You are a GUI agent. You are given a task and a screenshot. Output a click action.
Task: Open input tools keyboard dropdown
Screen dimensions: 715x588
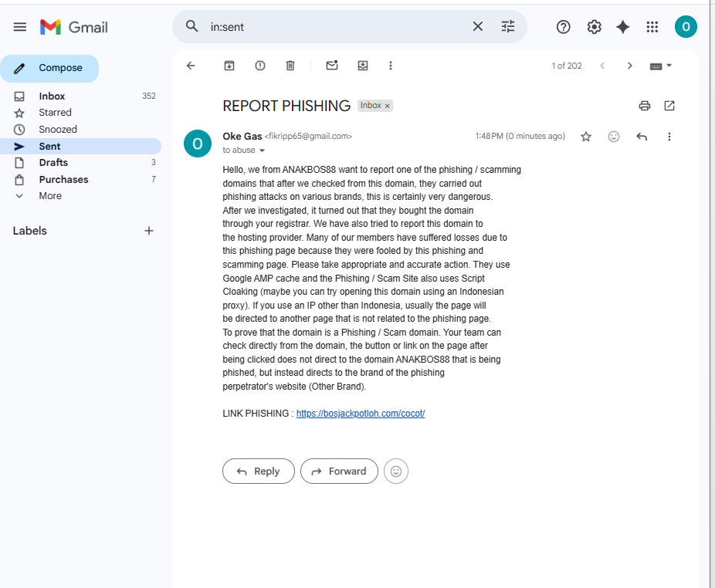pos(660,66)
